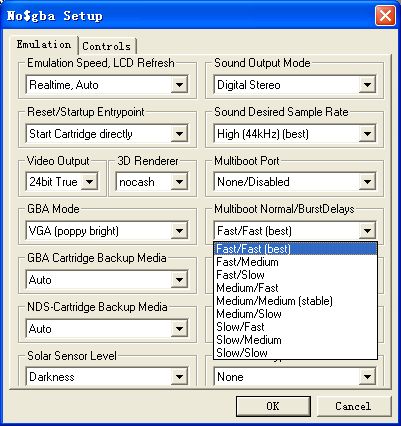Pick Slow/Fast from the list
Screen dimensions: 401x426
coord(295,327)
